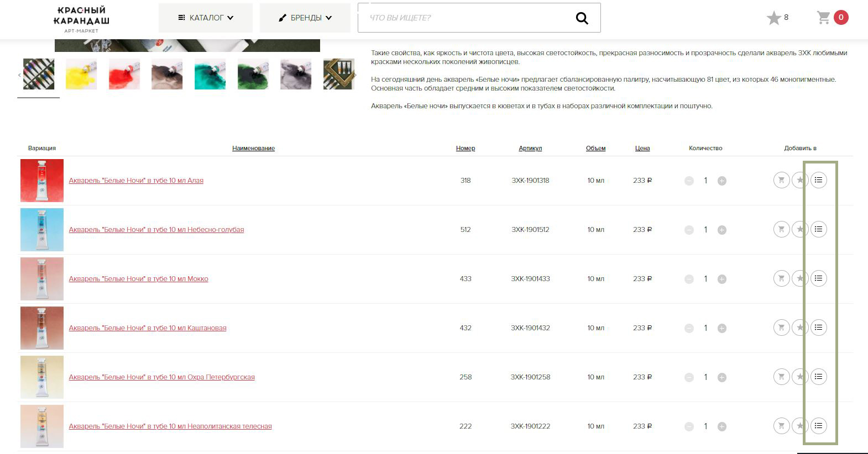Add Небесно-голубая paint to list

[819, 229]
